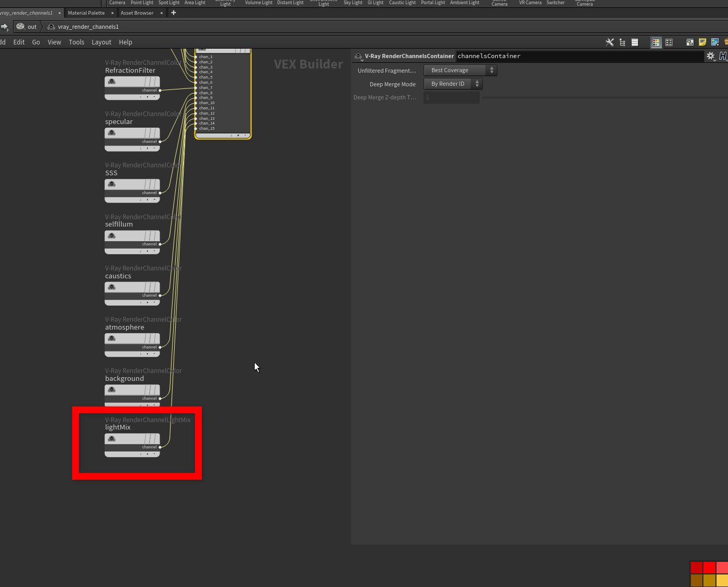
Task: Pick the brown swatch in bottom row
Action: coord(697,580)
